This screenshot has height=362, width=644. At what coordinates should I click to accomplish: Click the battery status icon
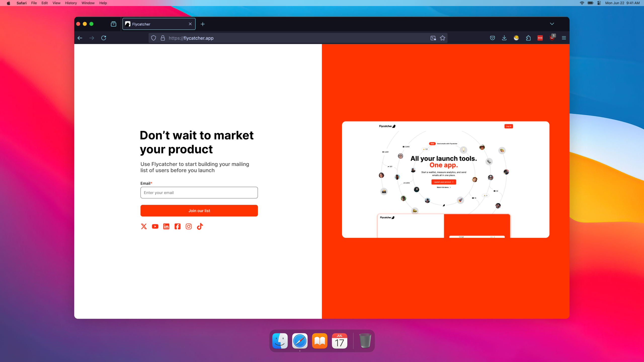click(590, 3)
